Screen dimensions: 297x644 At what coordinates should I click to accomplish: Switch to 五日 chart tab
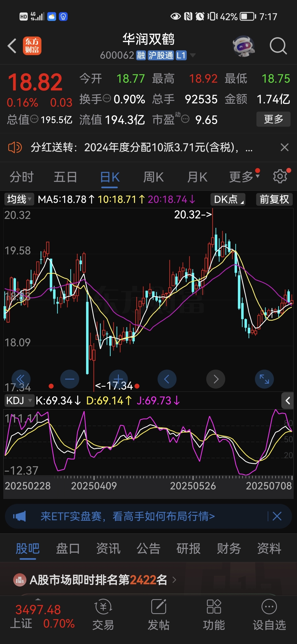pyautogui.click(x=65, y=177)
